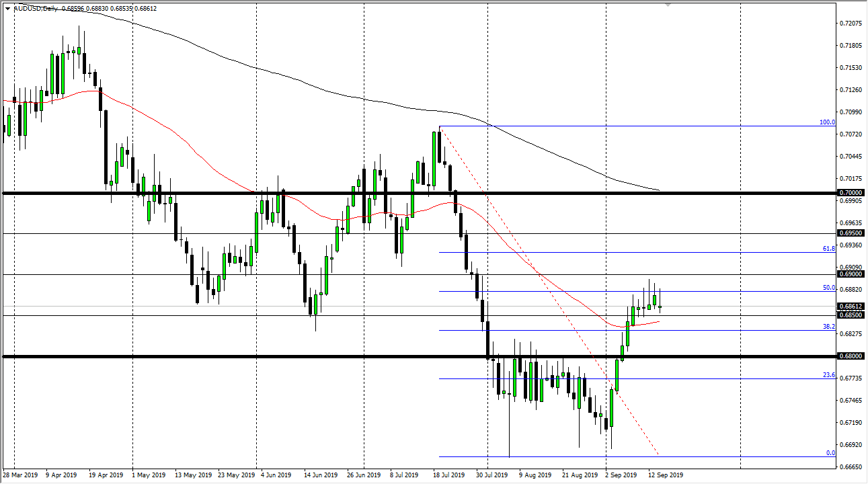Viewport: 868px width, 484px height.
Task: Select the 0.68000 price label on axis
Action: coord(851,356)
